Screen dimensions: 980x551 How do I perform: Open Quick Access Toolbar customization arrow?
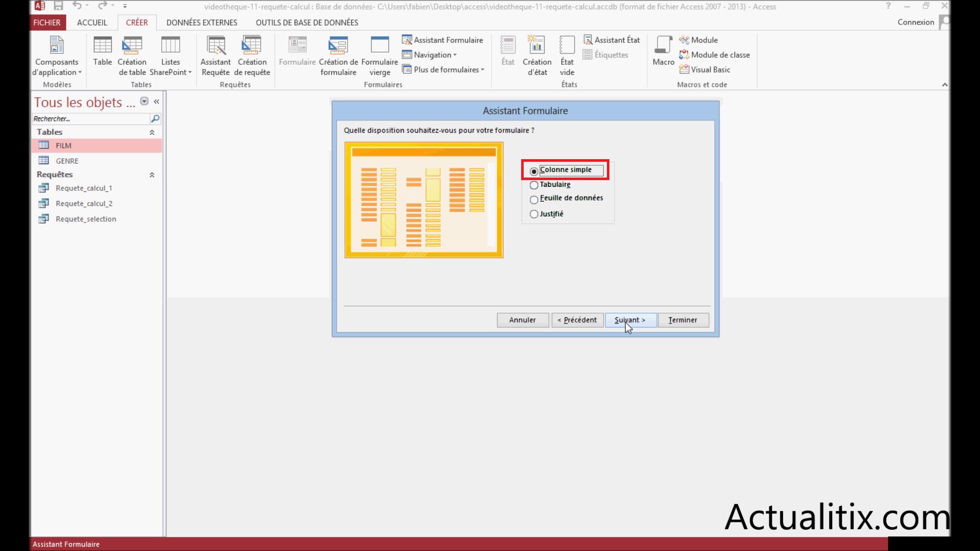tap(125, 6)
